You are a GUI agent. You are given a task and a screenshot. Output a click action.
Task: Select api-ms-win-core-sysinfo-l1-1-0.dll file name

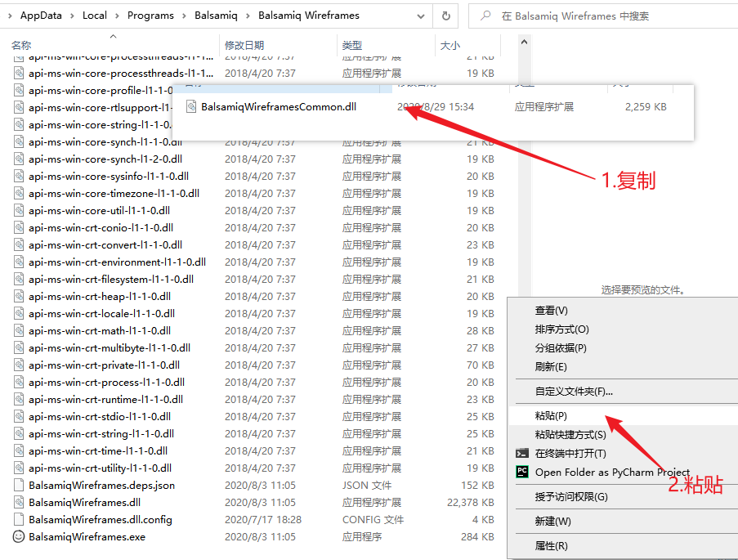109,176
